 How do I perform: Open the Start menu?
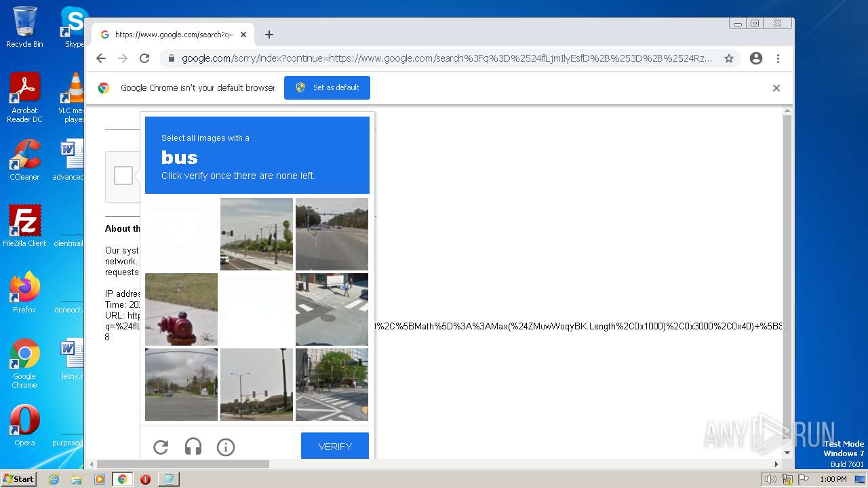(18, 479)
